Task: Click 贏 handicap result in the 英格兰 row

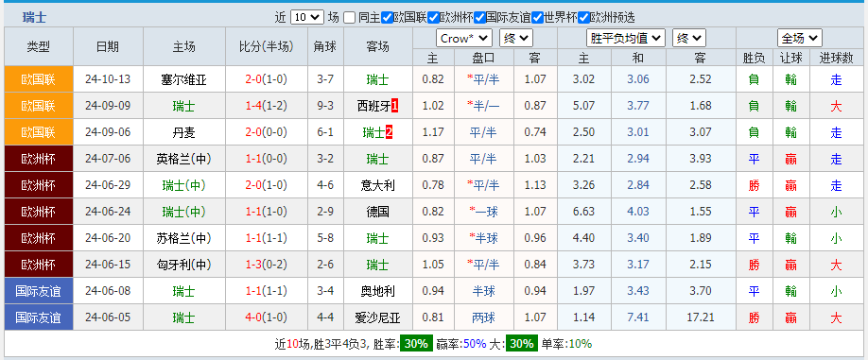Action: tap(791, 160)
